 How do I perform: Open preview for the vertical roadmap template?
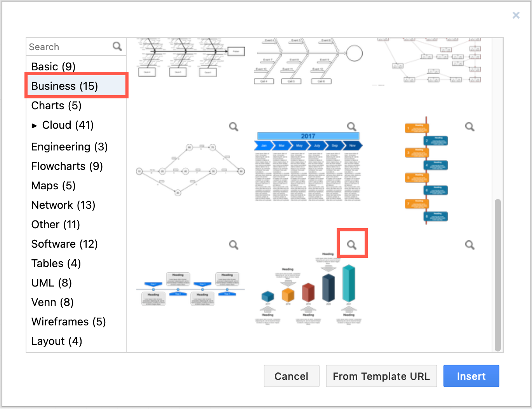[469, 126]
